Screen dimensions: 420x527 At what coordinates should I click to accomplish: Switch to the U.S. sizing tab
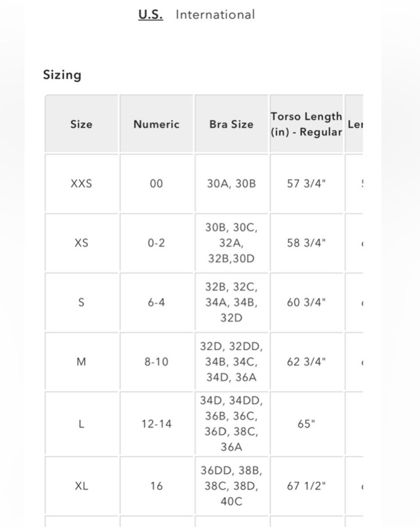(x=150, y=15)
